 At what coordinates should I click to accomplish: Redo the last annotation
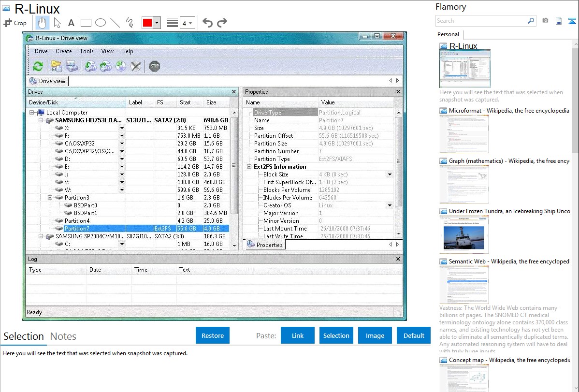[x=222, y=23]
